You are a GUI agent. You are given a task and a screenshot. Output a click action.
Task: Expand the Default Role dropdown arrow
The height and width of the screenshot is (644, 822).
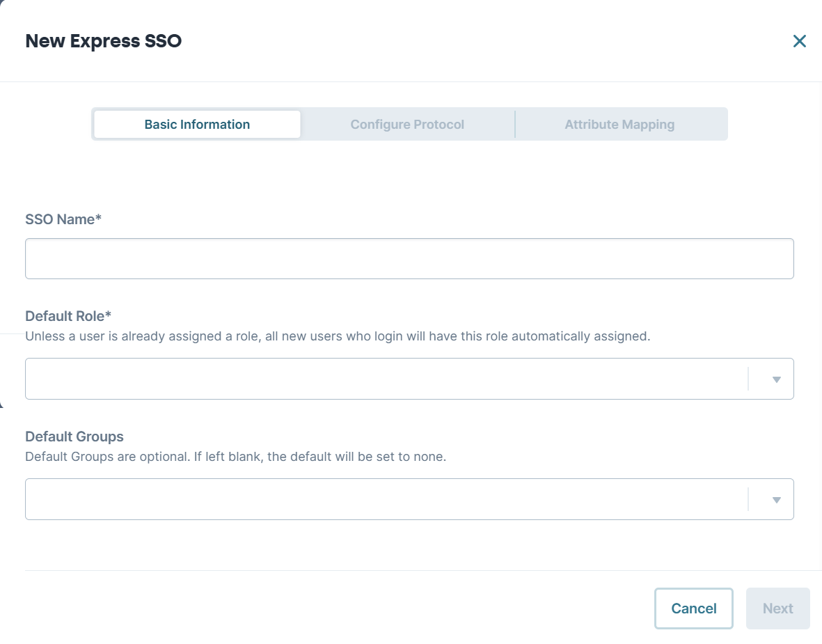point(776,379)
